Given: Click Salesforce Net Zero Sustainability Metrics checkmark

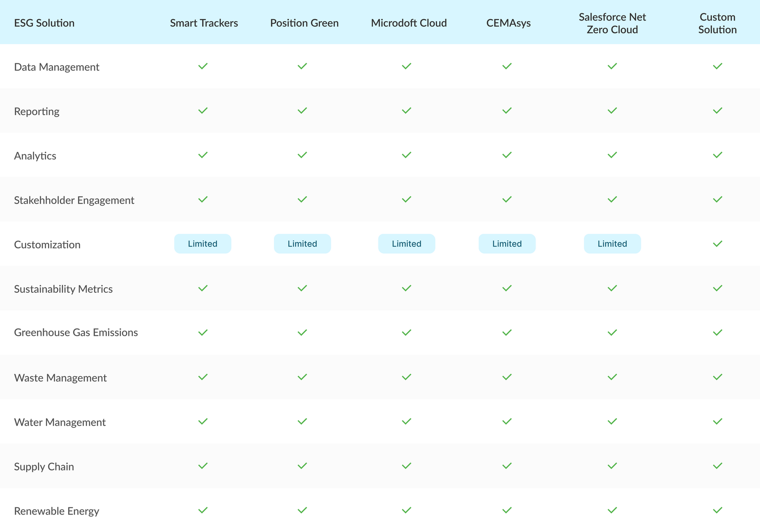Looking at the screenshot, I should point(612,288).
